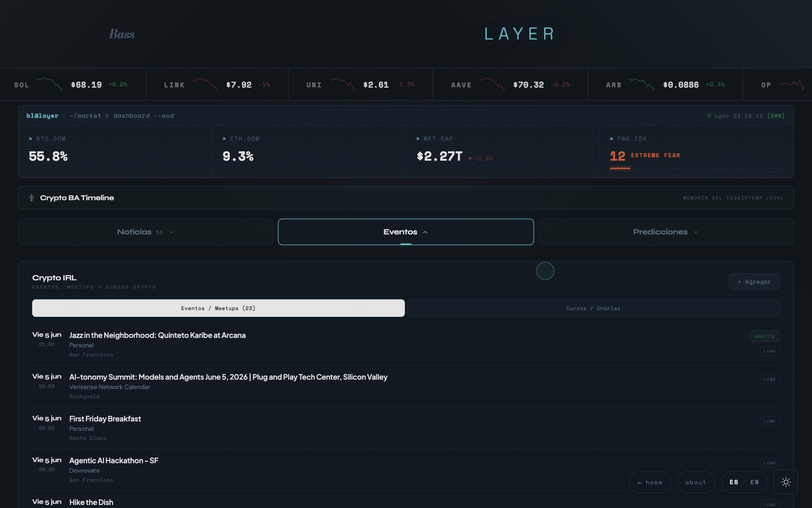Click MEMORIA DEL ECOSISTEMA LOCAL text
The image size is (812, 508).
(x=733, y=198)
